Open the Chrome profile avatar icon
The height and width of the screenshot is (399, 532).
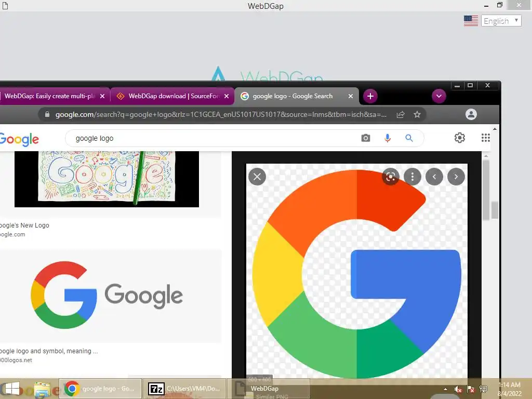(471, 114)
